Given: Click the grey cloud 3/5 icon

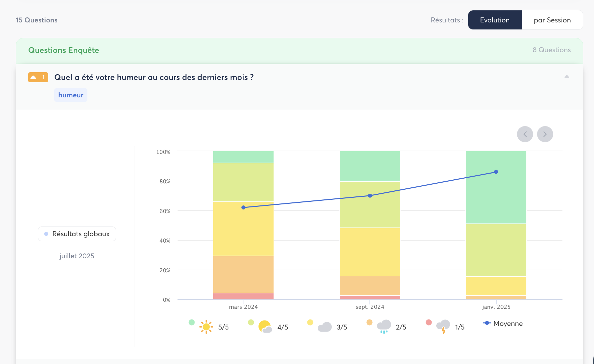Looking at the screenshot, I should pyautogui.click(x=324, y=327).
